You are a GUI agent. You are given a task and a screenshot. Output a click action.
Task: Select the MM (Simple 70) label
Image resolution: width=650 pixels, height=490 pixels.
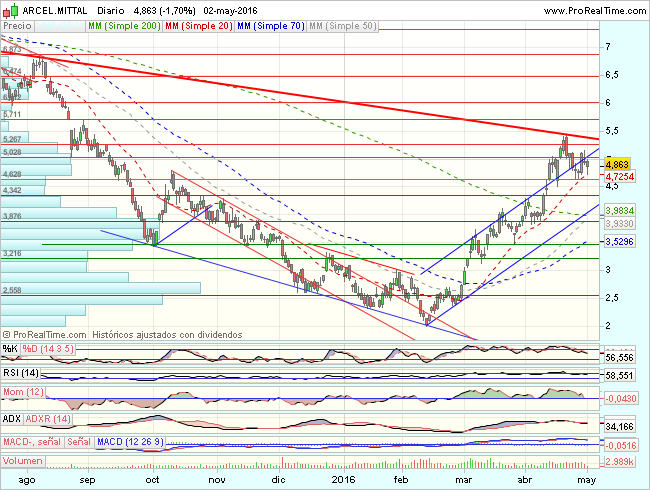(271, 26)
